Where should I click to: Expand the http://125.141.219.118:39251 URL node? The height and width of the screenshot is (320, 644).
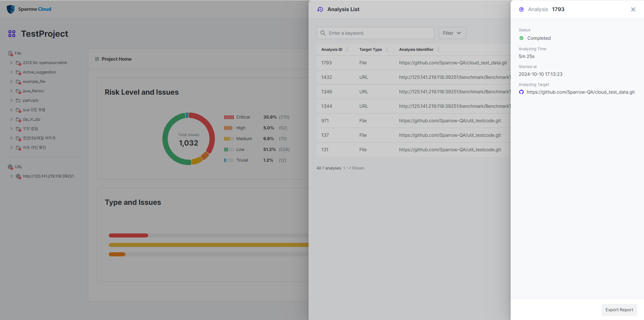click(x=11, y=176)
